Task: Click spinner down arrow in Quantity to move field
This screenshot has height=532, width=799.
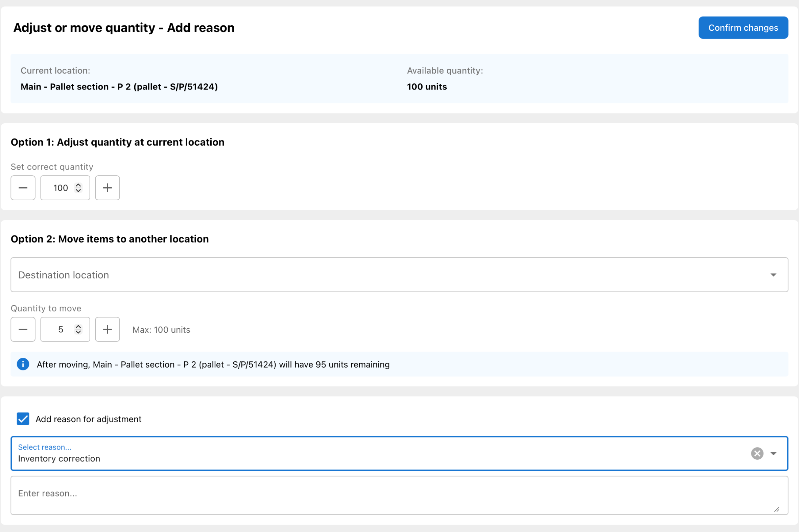Action: pyautogui.click(x=78, y=332)
